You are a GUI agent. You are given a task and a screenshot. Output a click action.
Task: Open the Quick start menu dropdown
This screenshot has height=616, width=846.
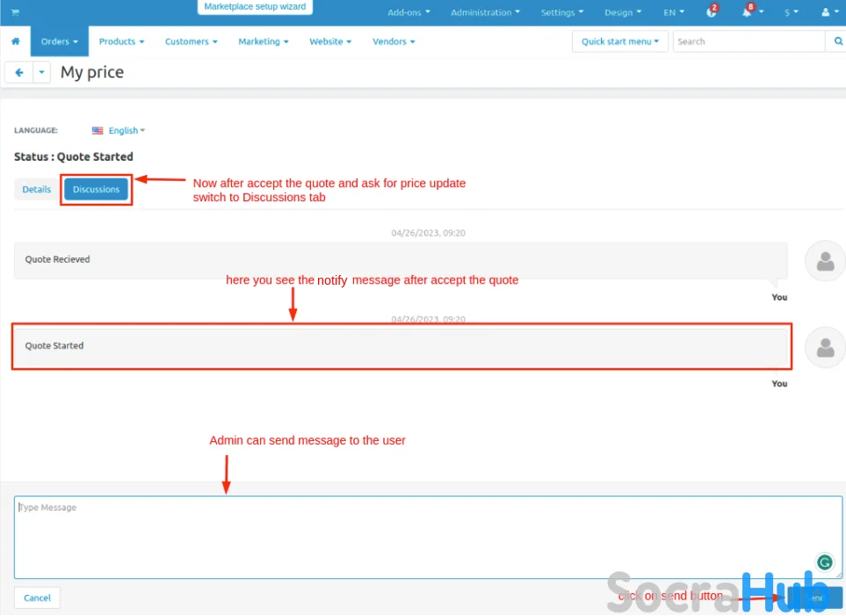pyautogui.click(x=620, y=41)
